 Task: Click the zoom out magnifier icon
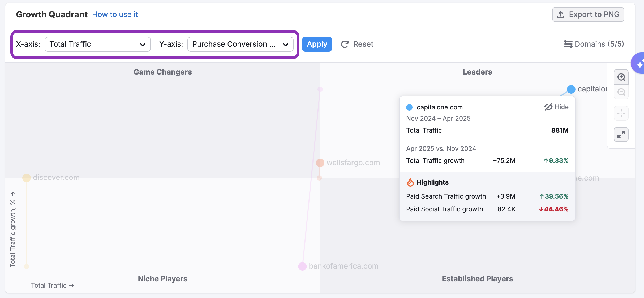coord(621,92)
